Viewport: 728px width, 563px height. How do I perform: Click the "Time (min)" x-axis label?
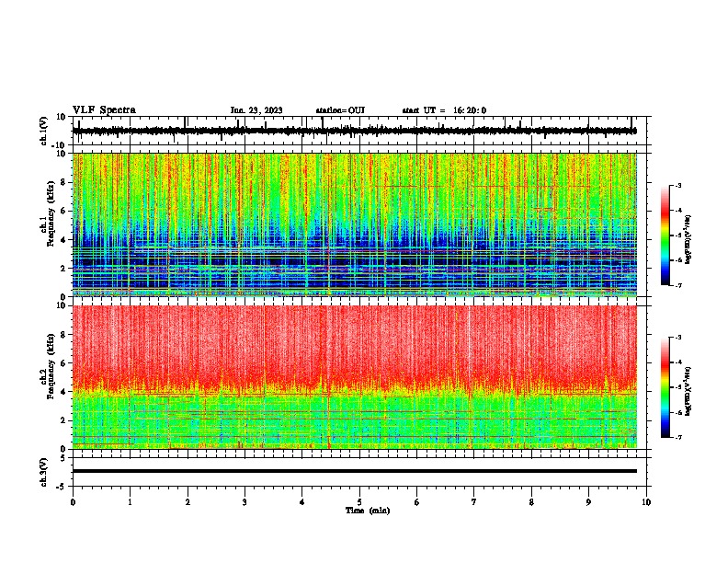pos(368,511)
